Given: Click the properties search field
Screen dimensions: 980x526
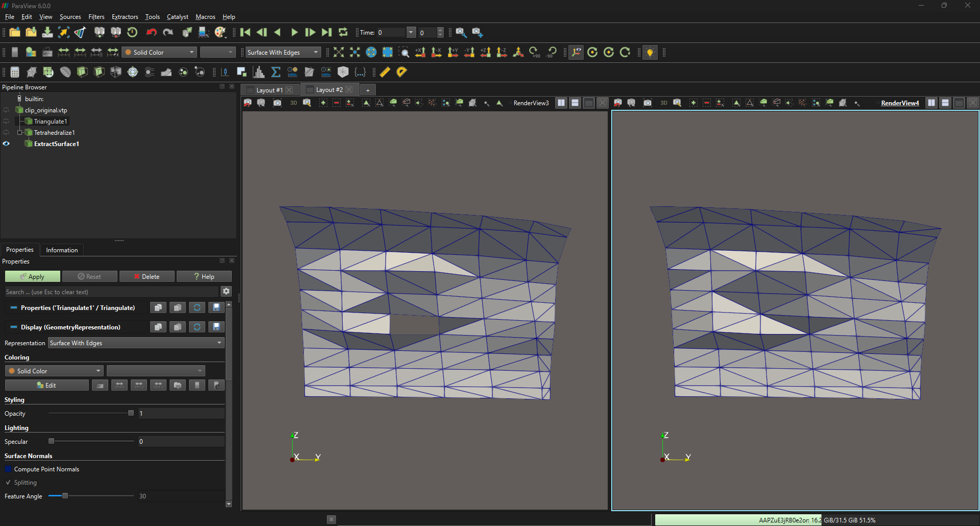Looking at the screenshot, I should 111,292.
